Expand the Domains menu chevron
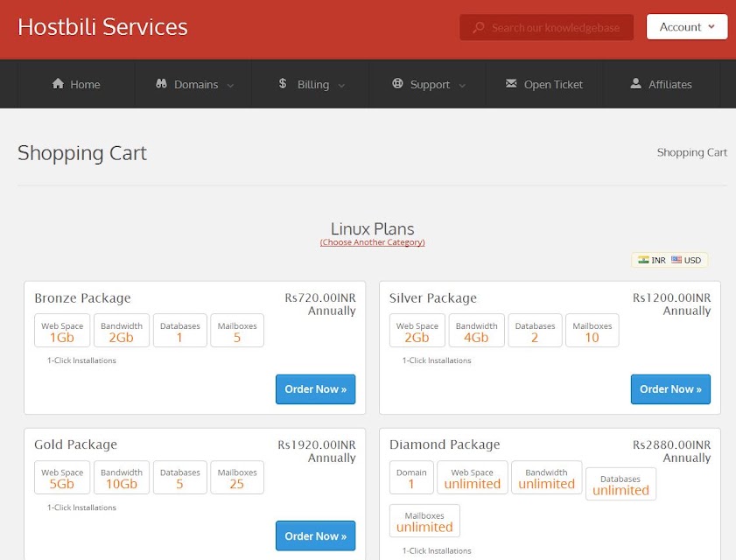 point(230,86)
